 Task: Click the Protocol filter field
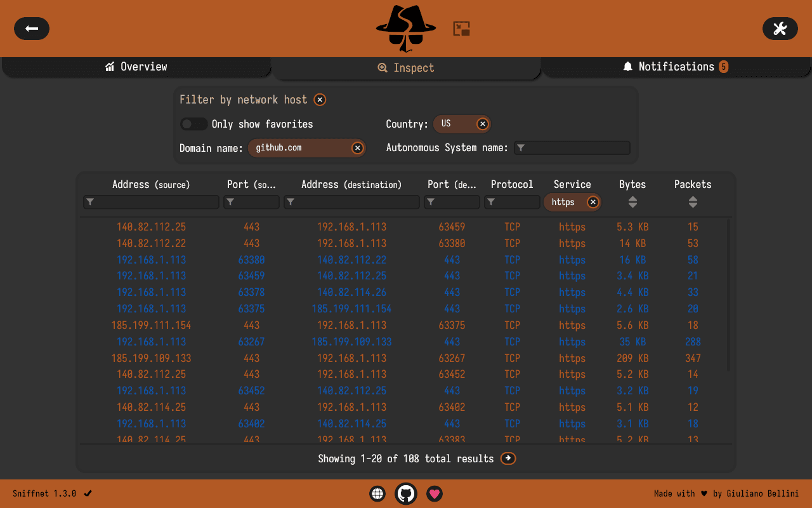(x=513, y=202)
